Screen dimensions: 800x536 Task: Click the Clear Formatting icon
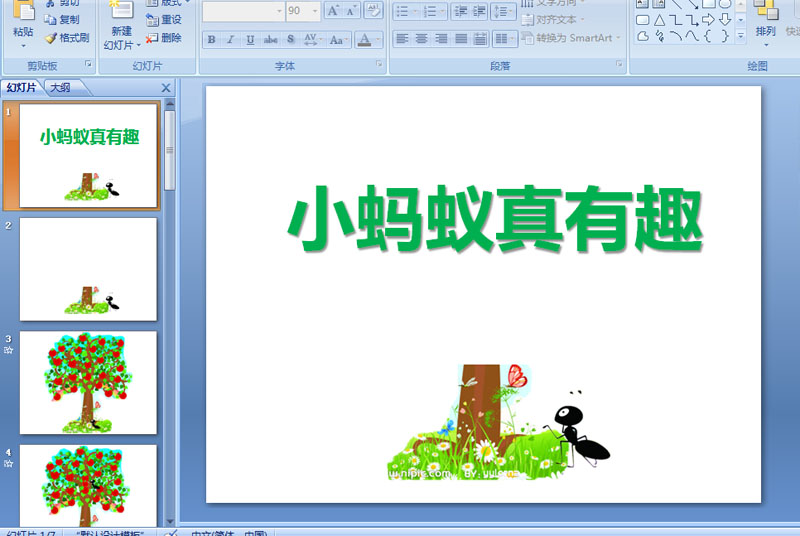click(x=373, y=11)
